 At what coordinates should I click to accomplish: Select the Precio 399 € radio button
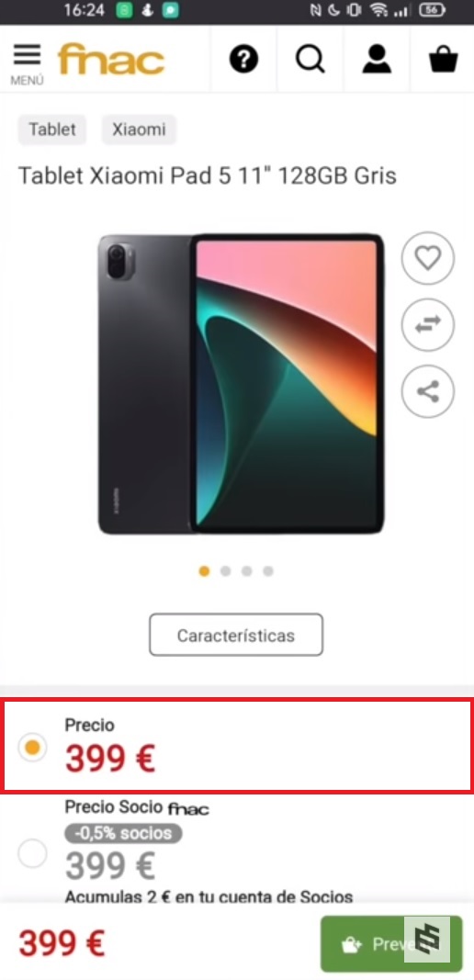(32, 746)
